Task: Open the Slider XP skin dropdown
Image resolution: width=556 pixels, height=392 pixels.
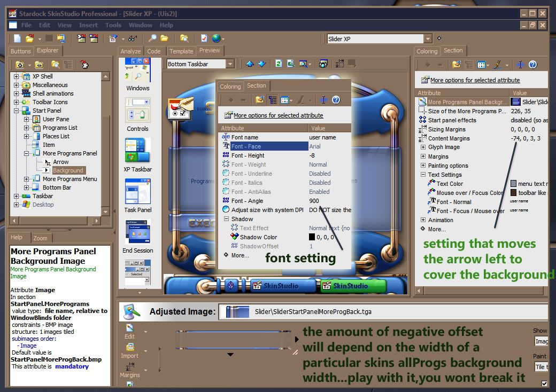Action: point(428,38)
